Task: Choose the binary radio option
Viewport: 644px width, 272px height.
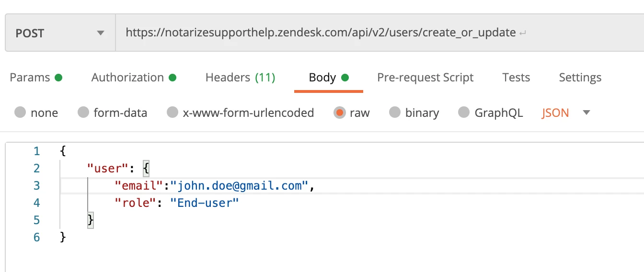Action: (395, 113)
